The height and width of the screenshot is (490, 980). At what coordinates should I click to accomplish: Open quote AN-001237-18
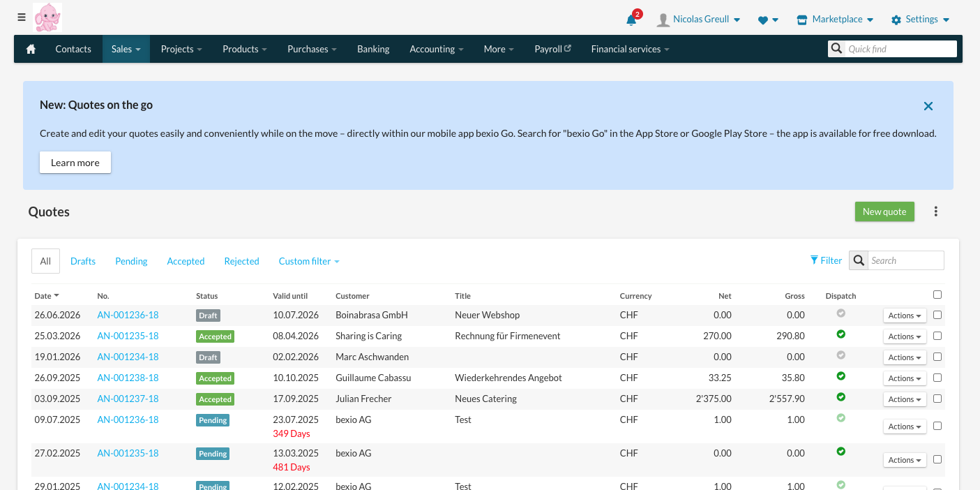tap(128, 399)
